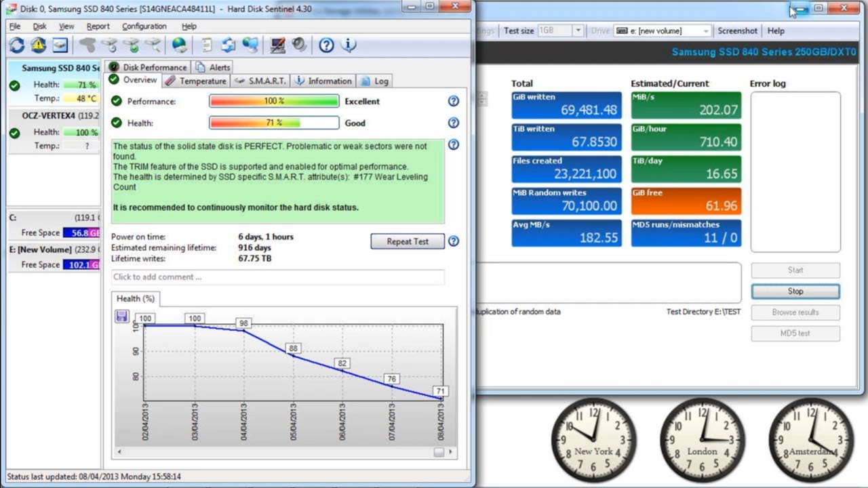Click the 'Click to add comment' field
The image size is (868, 488).
(x=278, y=277)
